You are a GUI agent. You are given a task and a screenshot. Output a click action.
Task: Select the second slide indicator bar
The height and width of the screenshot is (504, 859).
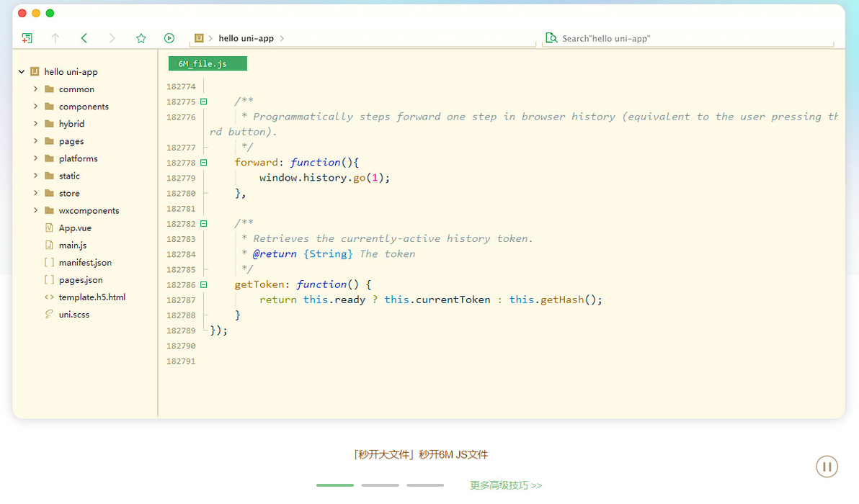coord(380,485)
